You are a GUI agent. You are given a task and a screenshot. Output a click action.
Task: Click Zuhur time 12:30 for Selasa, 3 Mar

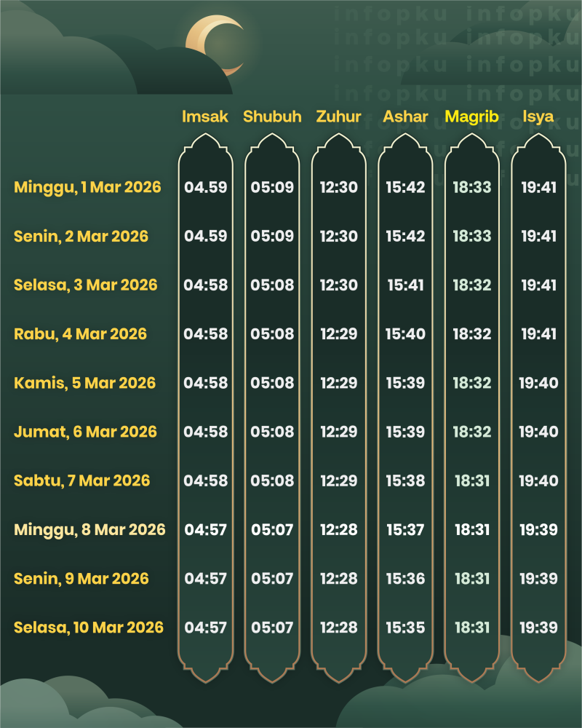339,285
